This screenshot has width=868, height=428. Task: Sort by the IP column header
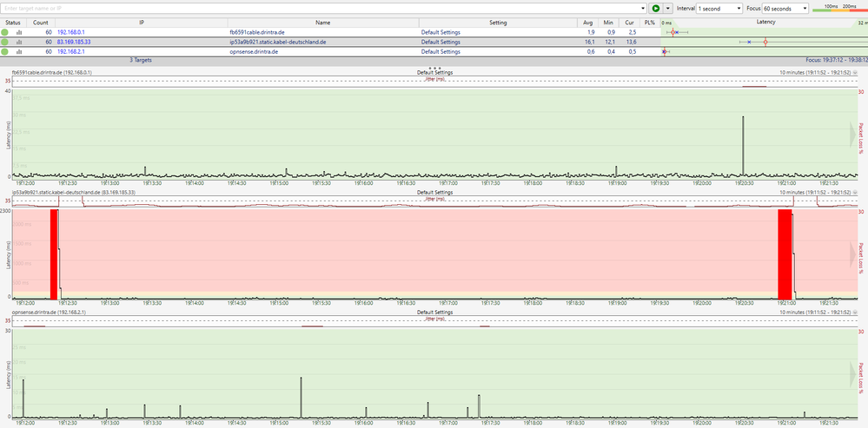(142, 23)
